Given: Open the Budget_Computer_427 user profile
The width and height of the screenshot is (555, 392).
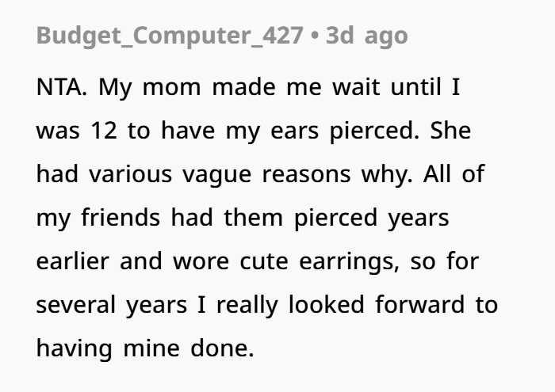Looking at the screenshot, I should click(170, 36).
